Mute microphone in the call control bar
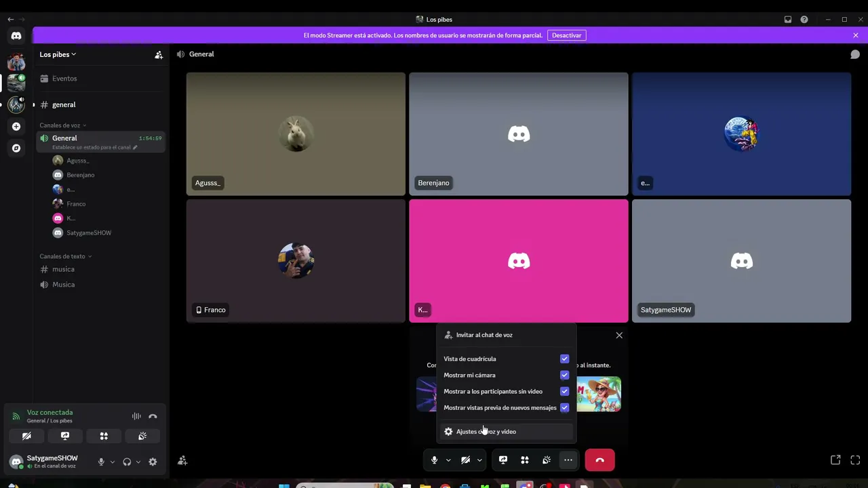 click(x=435, y=460)
